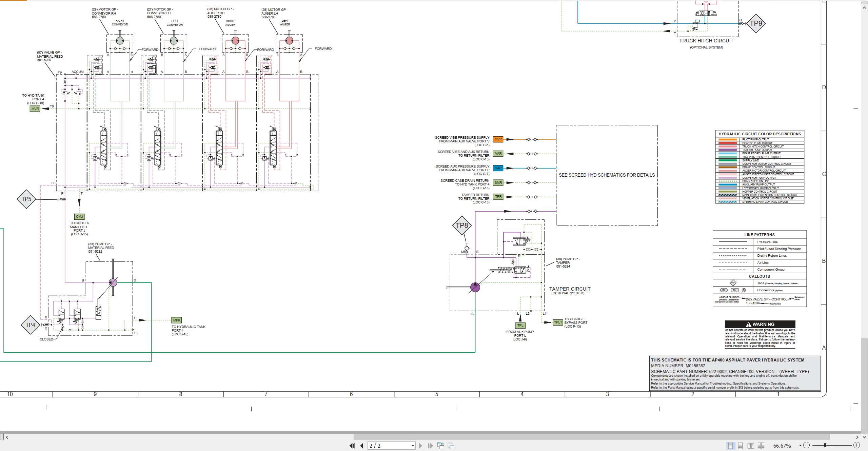868x451 pixels.
Task: Click the TAMPER CIRCUIT label
Action: click(570, 289)
